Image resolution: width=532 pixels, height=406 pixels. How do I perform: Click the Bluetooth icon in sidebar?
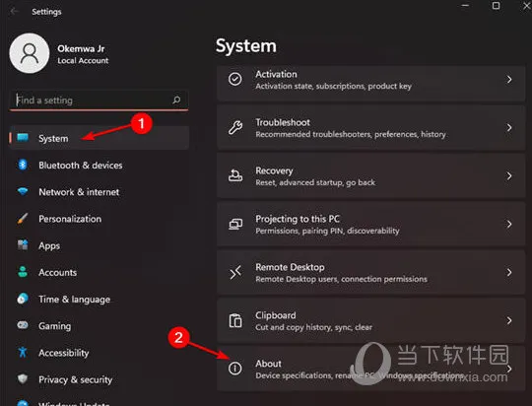23,165
